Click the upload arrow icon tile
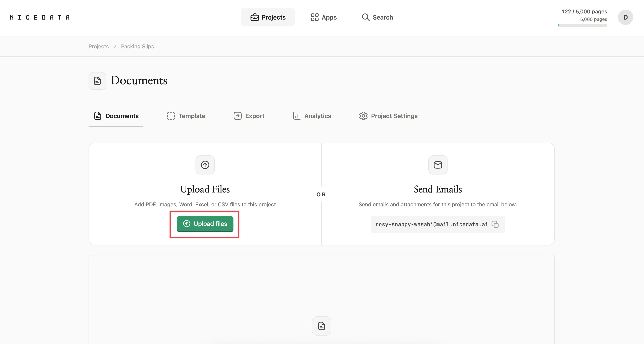Image resolution: width=644 pixels, height=344 pixels. (205, 165)
